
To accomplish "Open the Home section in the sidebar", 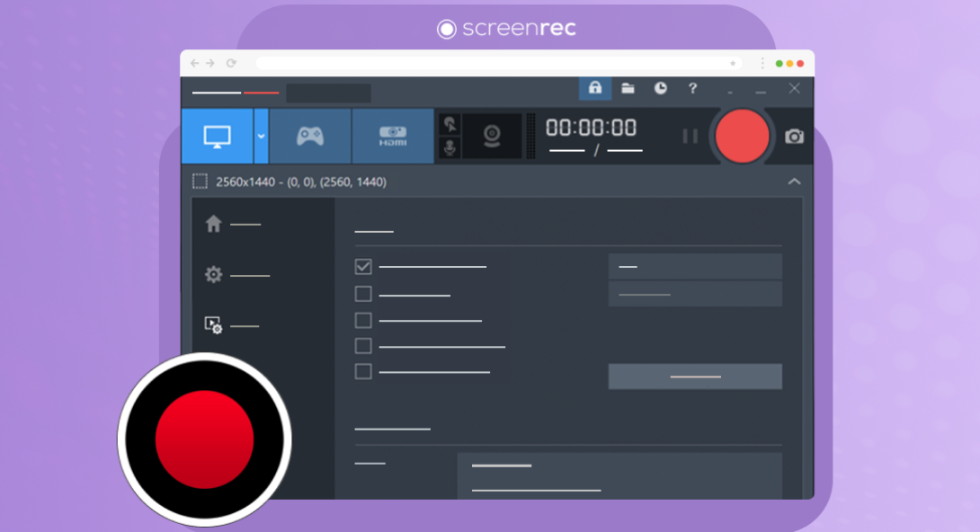I will pos(233,224).
